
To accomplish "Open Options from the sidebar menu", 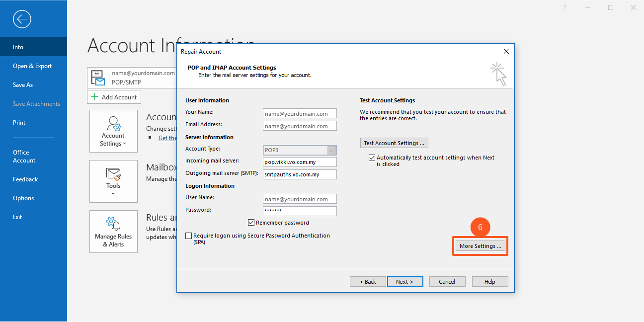I will 23,198.
